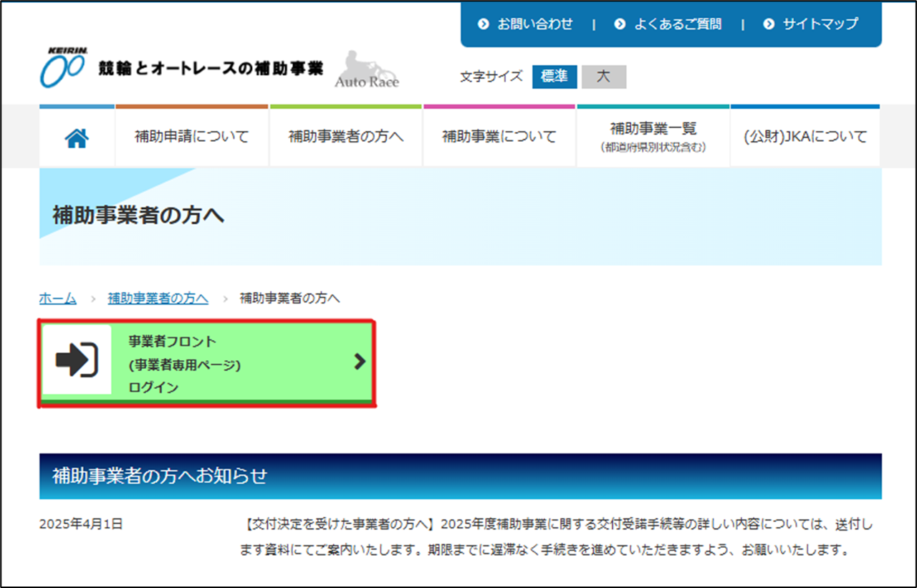Open the 補助事業について menu
Screen dimensions: 917x588
[499, 136]
